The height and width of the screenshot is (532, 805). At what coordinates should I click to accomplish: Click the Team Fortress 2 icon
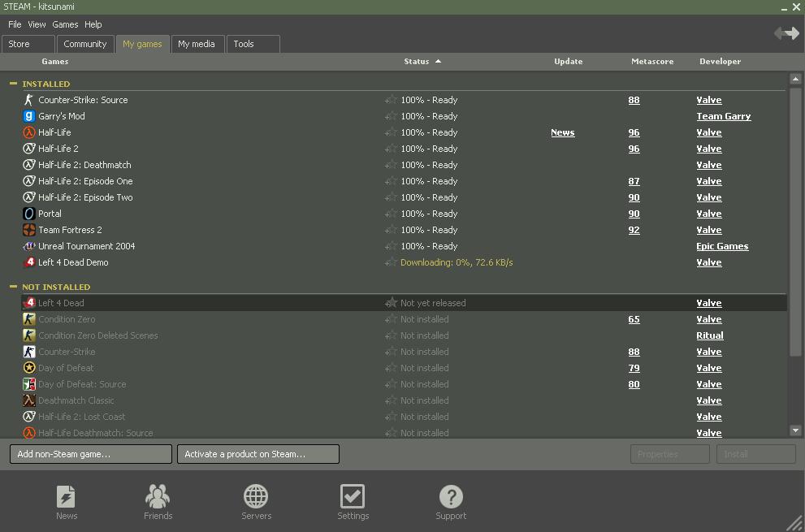pos(29,230)
